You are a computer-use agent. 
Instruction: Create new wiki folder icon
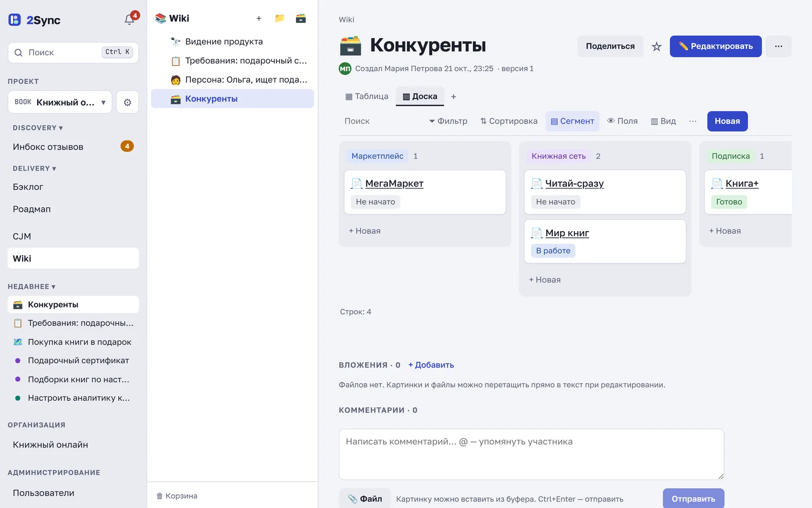click(280, 18)
